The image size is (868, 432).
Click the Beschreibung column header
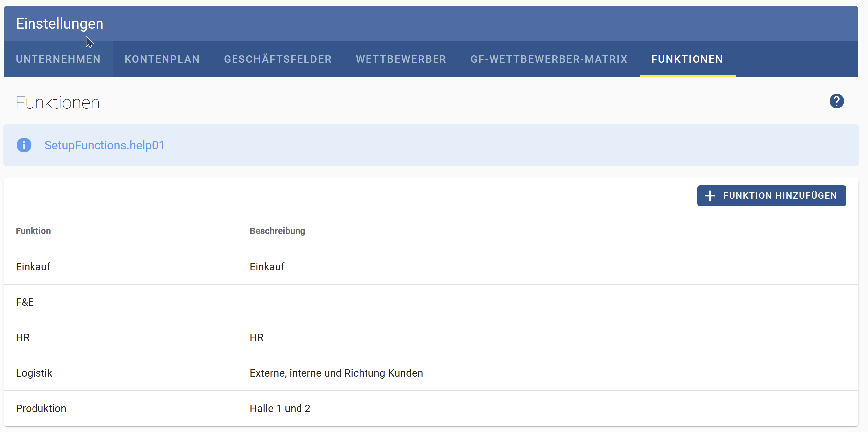pyautogui.click(x=277, y=231)
